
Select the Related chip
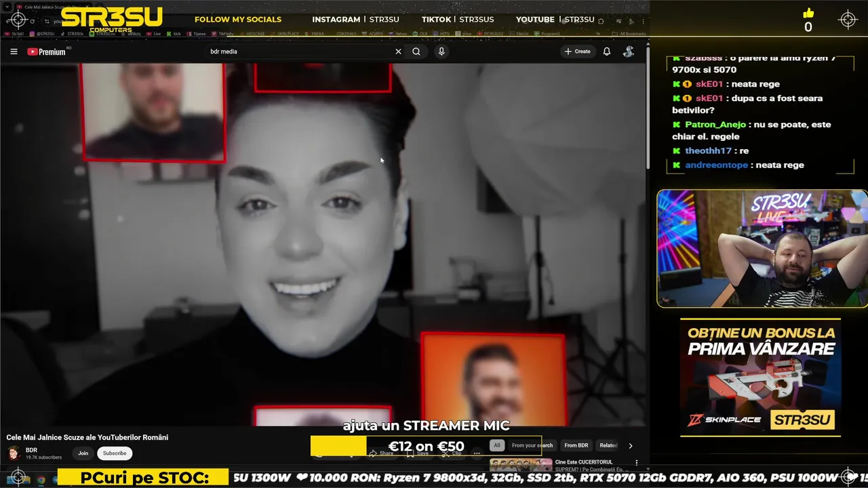pos(608,445)
